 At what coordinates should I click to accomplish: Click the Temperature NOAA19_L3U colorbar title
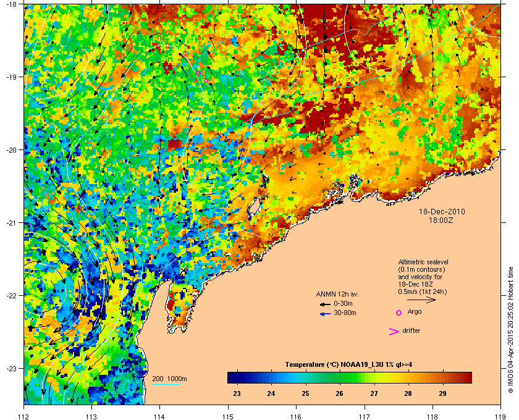tap(348, 365)
